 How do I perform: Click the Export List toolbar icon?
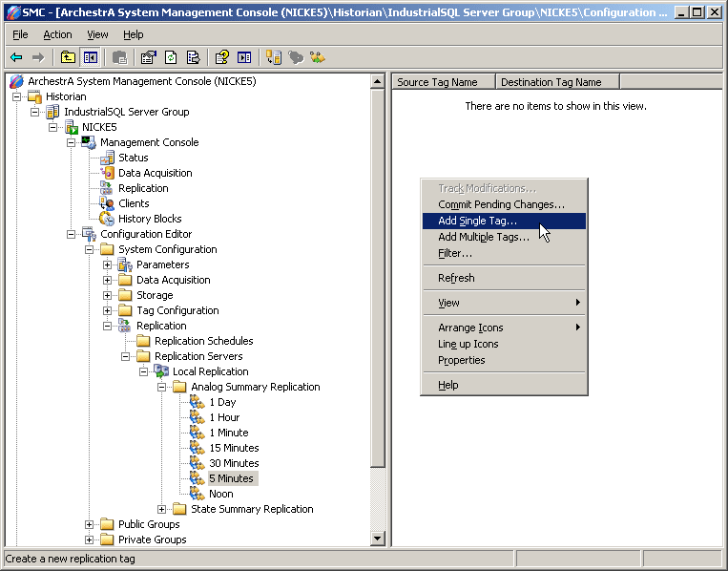[193, 57]
